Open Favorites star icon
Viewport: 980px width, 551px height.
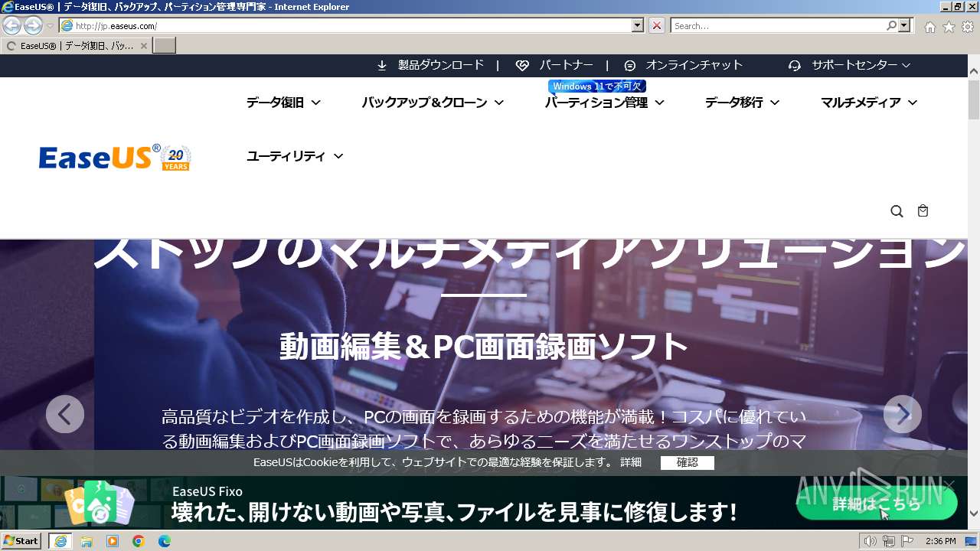pyautogui.click(x=949, y=27)
